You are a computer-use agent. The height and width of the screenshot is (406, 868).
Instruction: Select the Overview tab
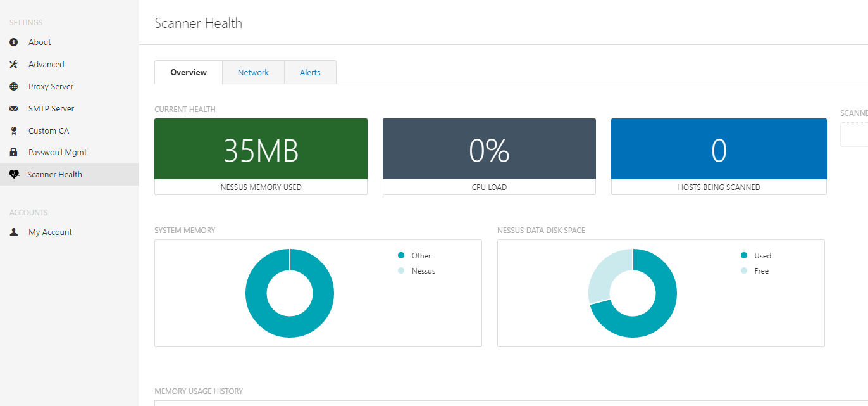pyautogui.click(x=189, y=73)
